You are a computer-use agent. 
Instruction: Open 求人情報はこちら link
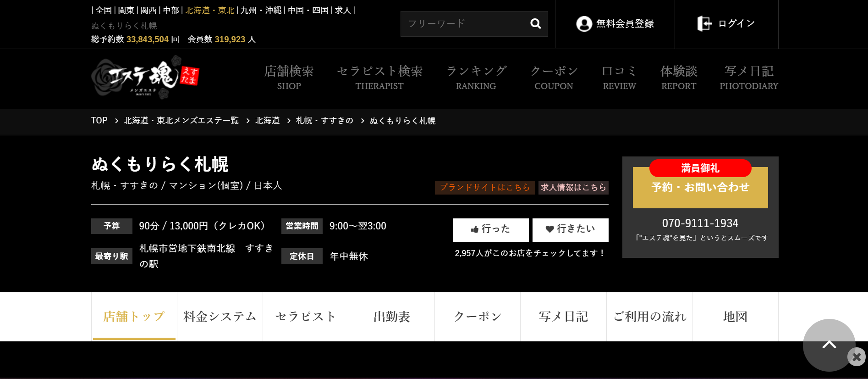[573, 187]
